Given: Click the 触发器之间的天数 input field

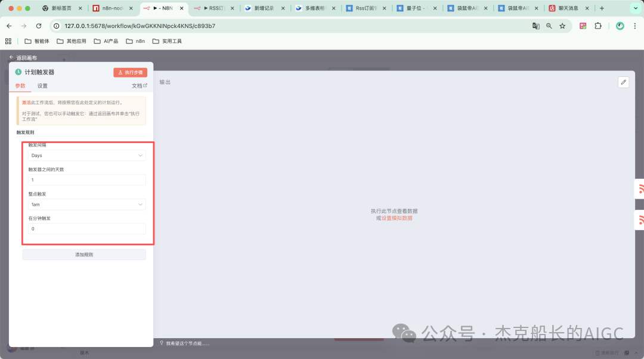Looking at the screenshot, I should coord(87,180).
